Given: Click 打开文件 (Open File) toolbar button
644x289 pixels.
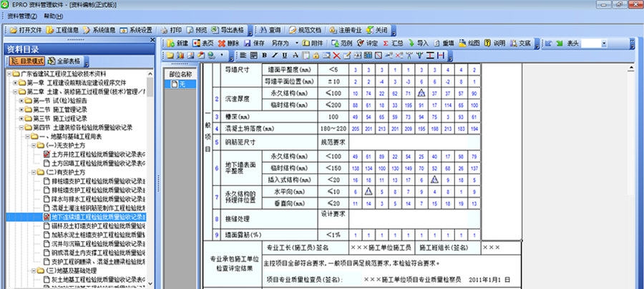Looking at the screenshot, I should (x=26, y=30).
